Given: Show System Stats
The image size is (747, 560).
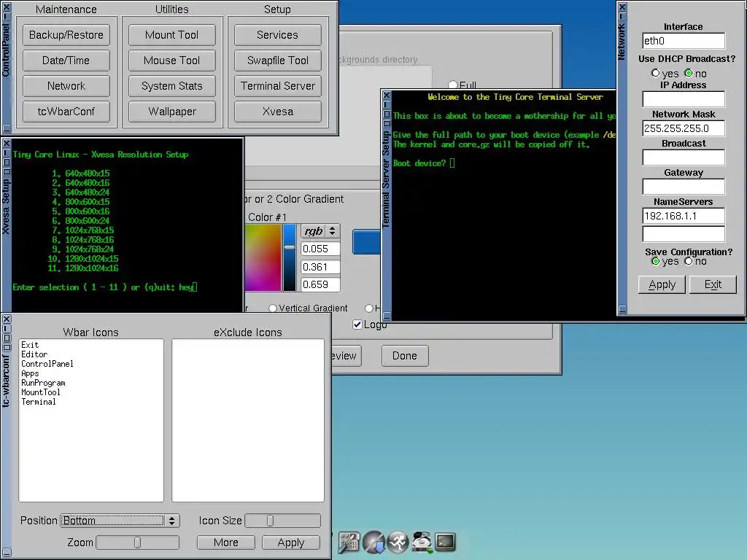Looking at the screenshot, I should 172,86.
